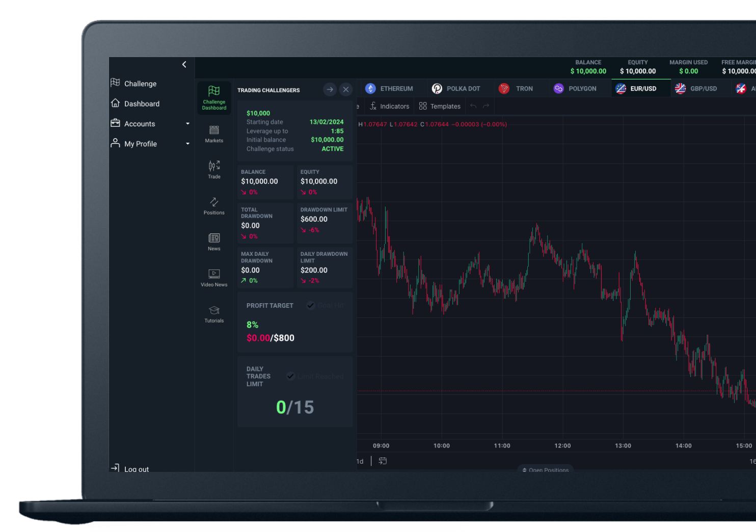Open the Video News panel
Viewport: 756px width, 532px height.
[214, 278]
